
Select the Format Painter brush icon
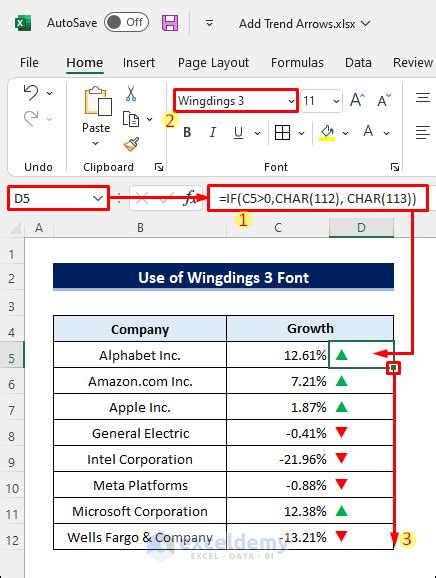(x=131, y=144)
